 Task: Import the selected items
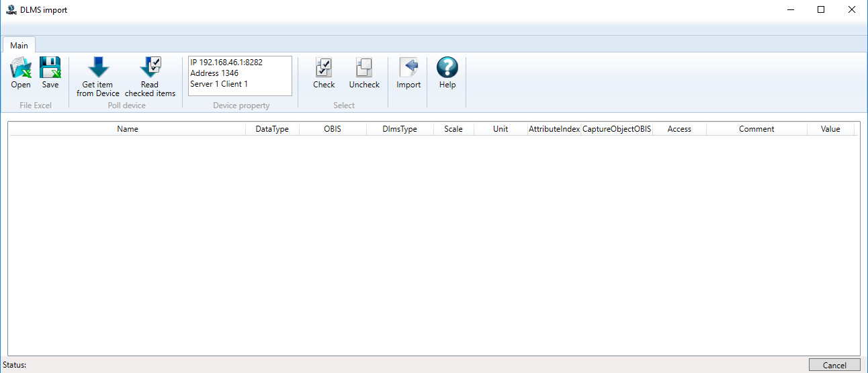tap(408, 73)
